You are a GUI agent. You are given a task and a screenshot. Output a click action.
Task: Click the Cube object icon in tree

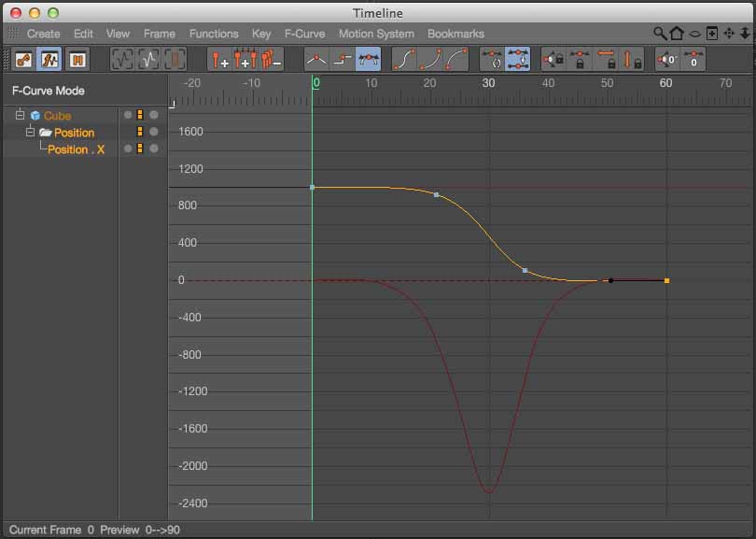click(x=35, y=116)
